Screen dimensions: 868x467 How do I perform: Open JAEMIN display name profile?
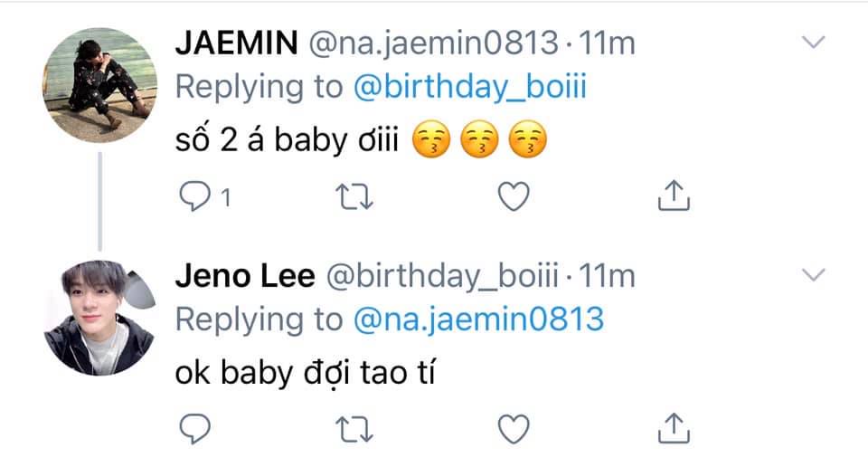point(237,43)
